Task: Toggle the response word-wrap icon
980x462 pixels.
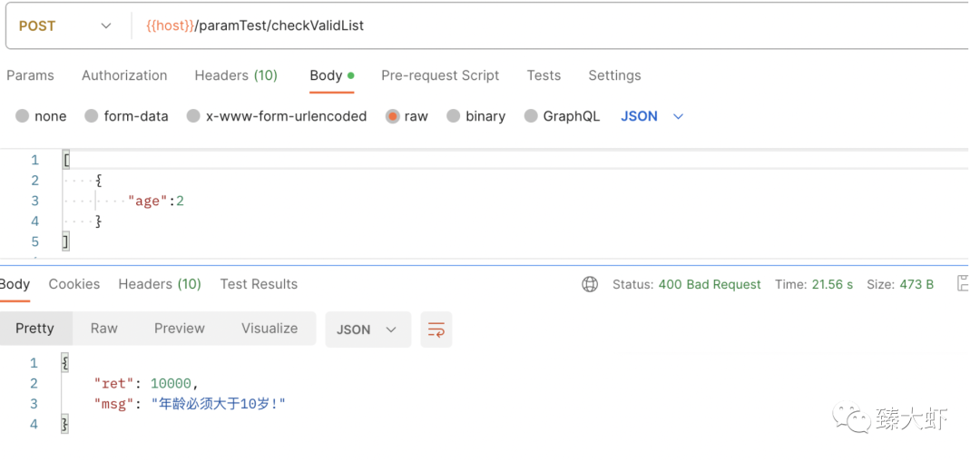Action: pos(436,329)
